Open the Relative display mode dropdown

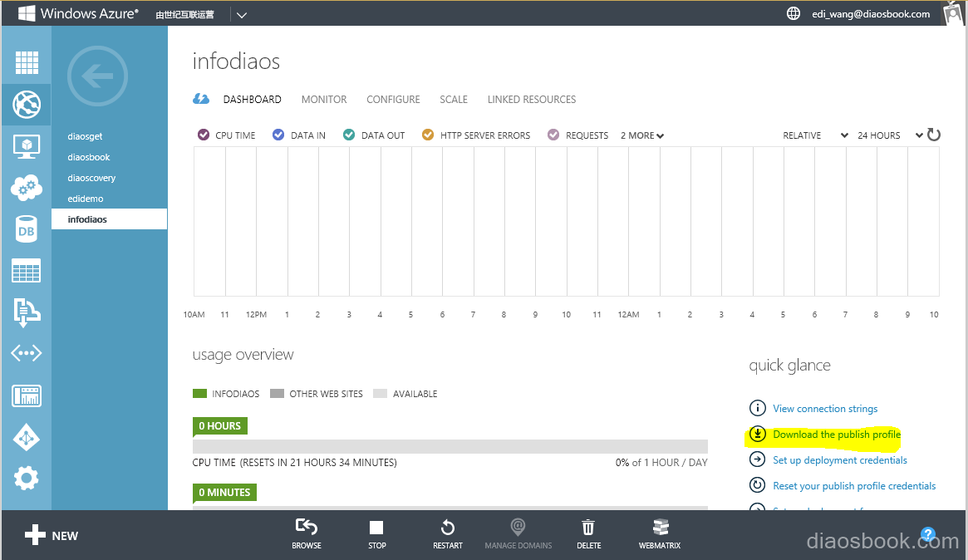tap(815, 135)
